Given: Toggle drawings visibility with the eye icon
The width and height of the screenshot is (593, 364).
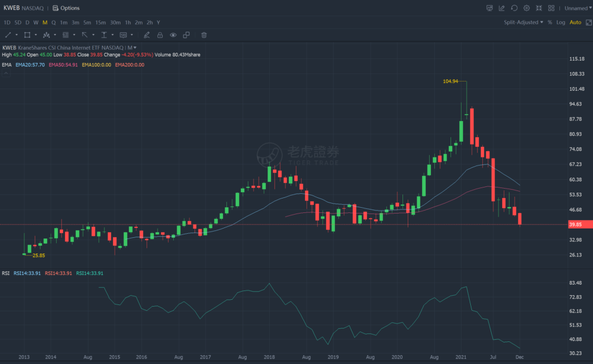Looking at the screenshot, I should click(173, 35).
